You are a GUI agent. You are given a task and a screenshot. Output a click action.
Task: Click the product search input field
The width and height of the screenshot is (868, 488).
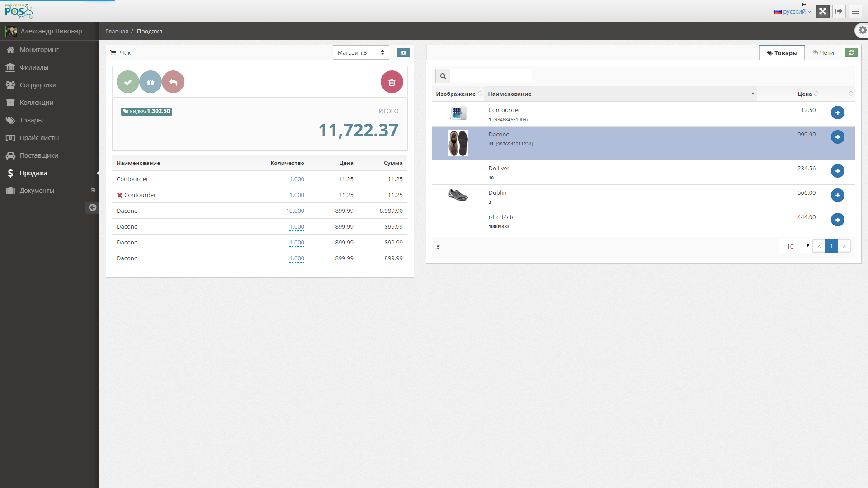(491, 76)
